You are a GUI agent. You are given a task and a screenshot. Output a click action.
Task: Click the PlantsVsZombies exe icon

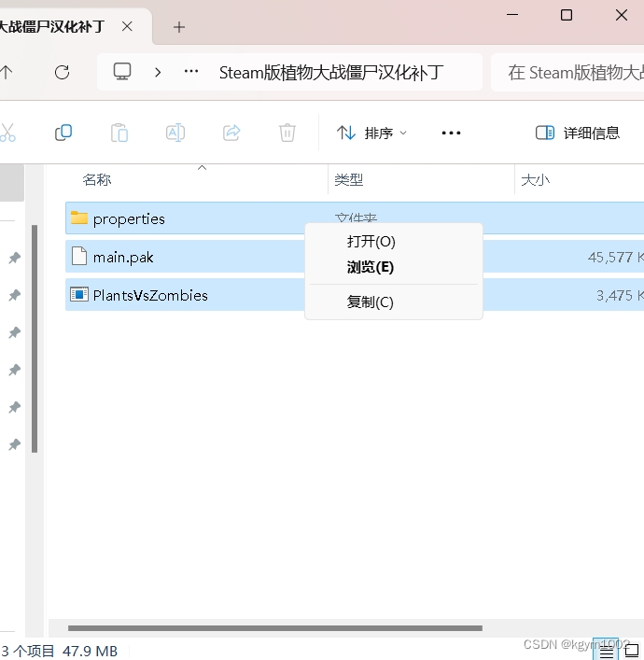79,294
